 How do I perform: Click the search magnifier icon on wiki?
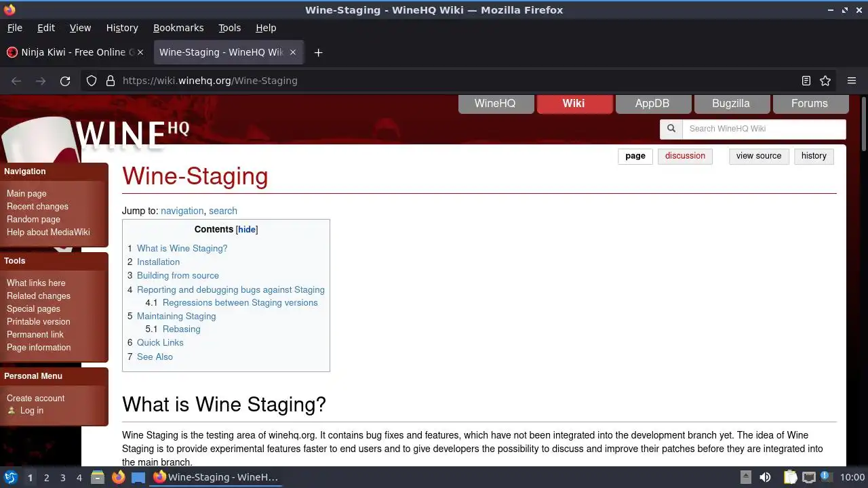click(x=671, y=129)
